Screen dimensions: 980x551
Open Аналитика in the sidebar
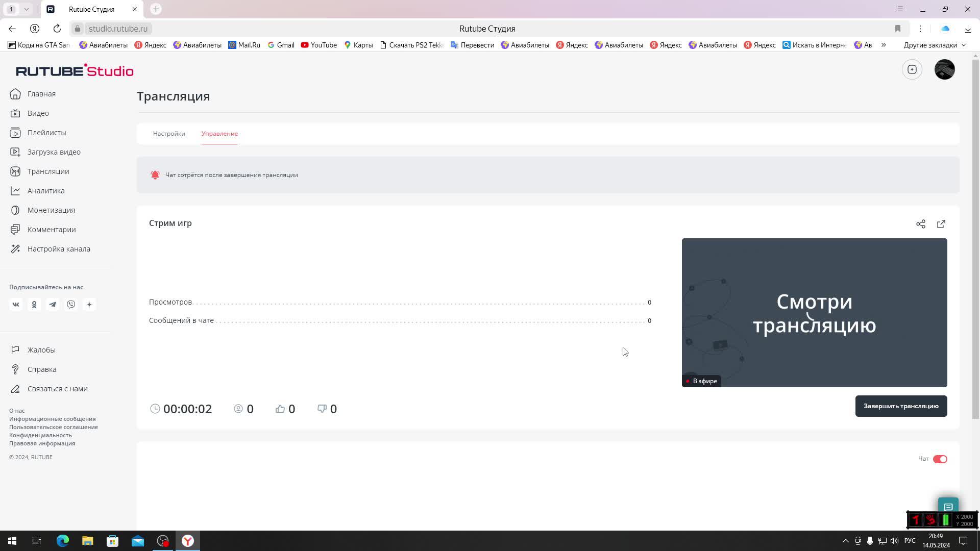[x=37, y=191]
